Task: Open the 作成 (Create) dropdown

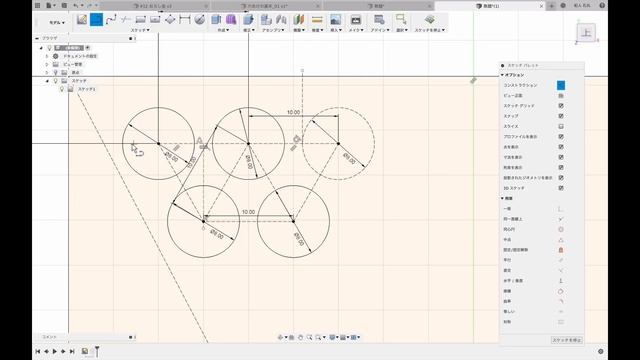Action: (223, 30)
